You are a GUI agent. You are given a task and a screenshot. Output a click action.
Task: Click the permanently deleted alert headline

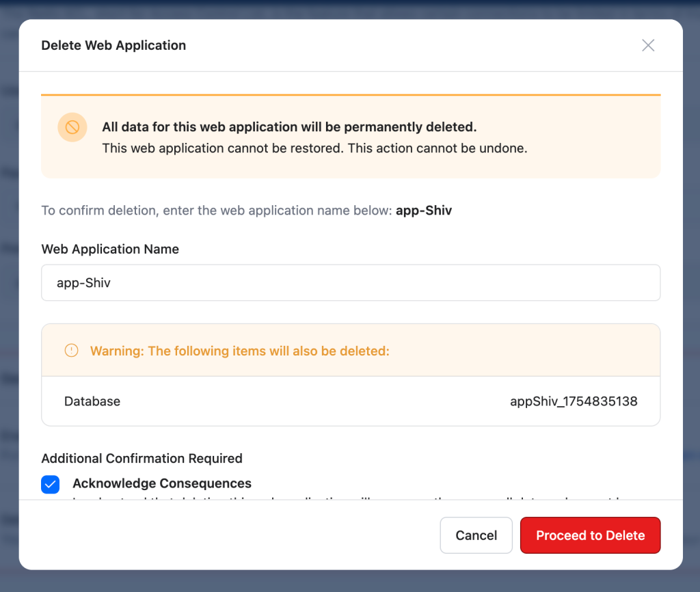(289, 126)
